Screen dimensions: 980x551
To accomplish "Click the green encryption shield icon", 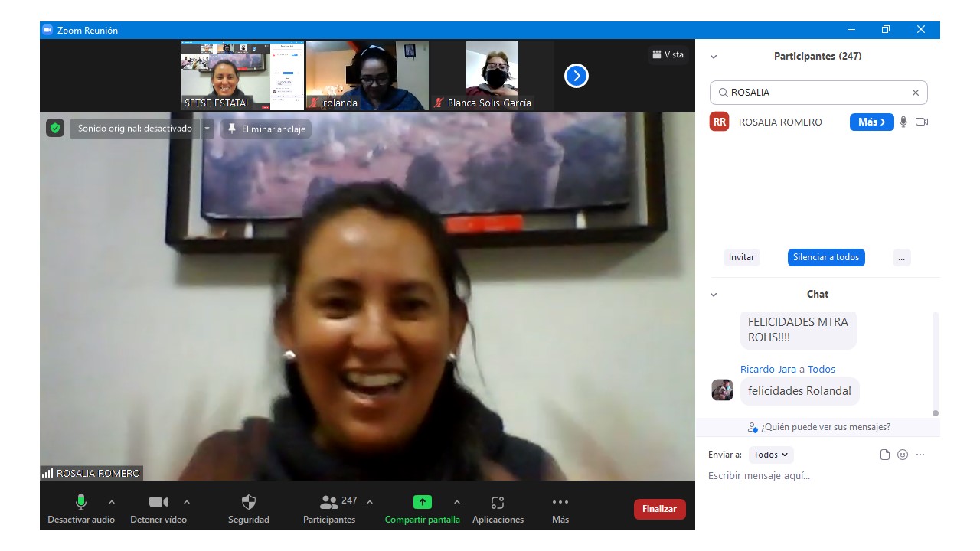I will tap(54, 129).
